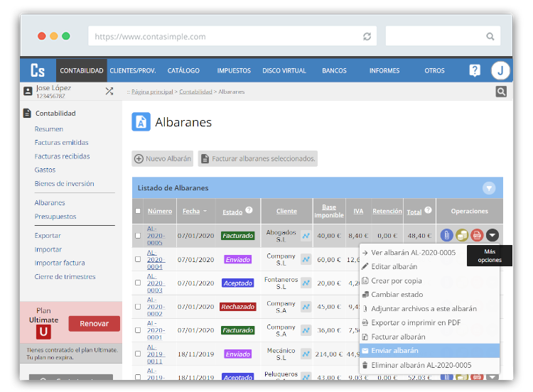Click the shuffle switch-company icon beside Jose López

pyautogui.click(x=109, y=91)
